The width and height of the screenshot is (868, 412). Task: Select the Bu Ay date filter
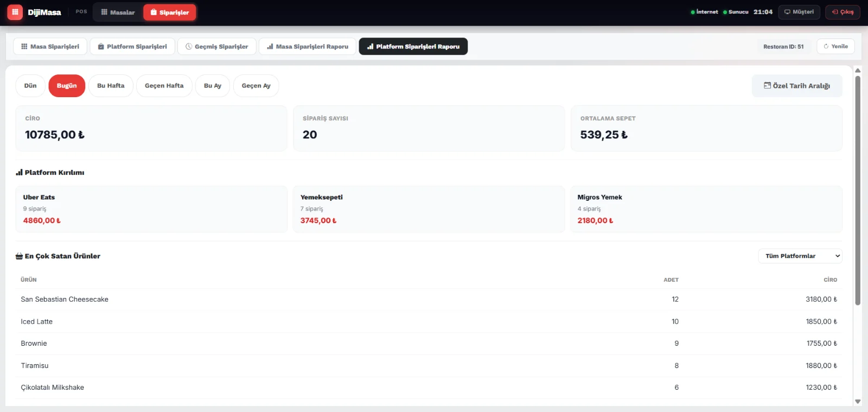[x=213, y=86]
